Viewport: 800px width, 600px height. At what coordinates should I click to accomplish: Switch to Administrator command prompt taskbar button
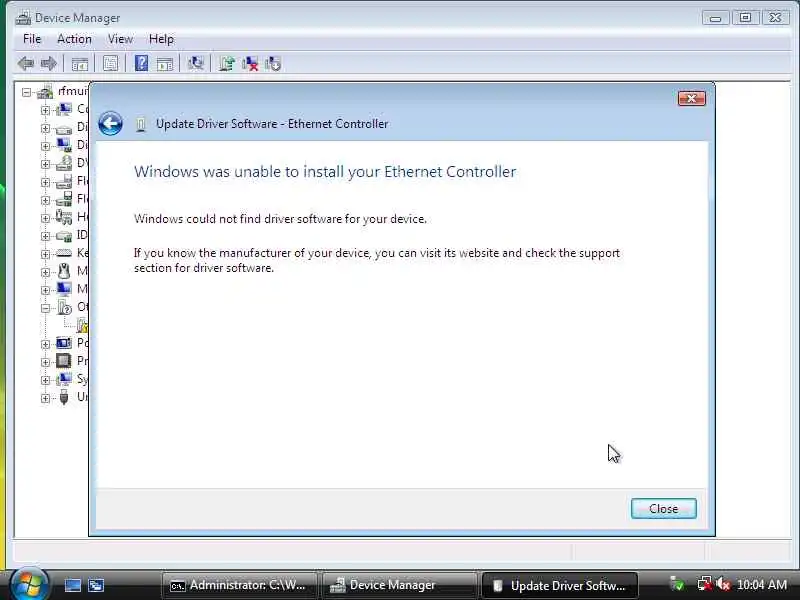(x=239, y=585)
